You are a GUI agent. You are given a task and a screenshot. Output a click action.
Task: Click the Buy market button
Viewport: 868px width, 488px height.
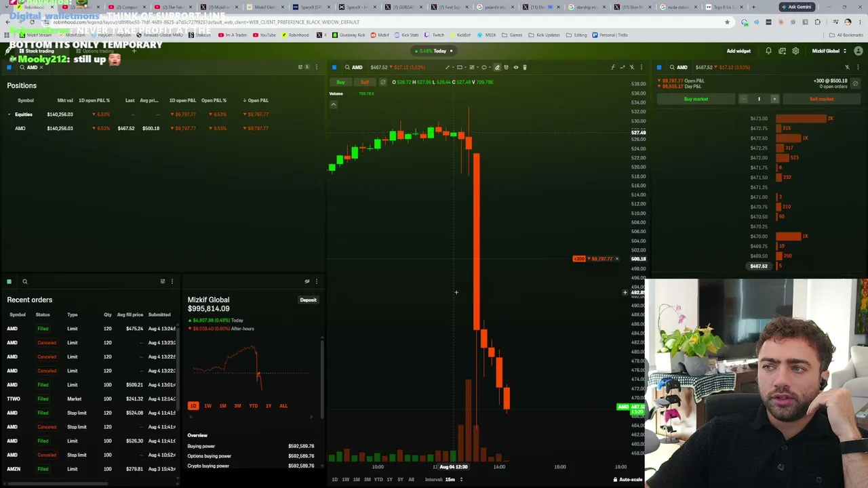[696, 99]
